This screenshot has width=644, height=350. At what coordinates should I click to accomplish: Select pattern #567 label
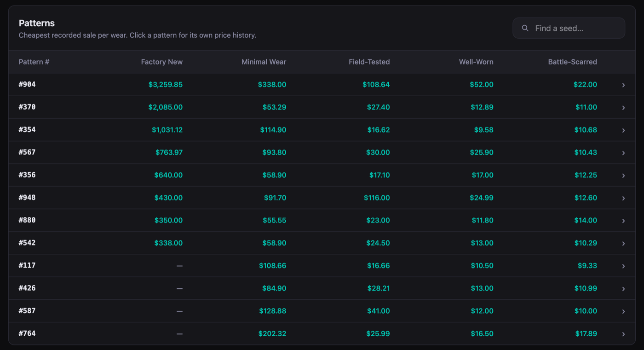[27, 152]
